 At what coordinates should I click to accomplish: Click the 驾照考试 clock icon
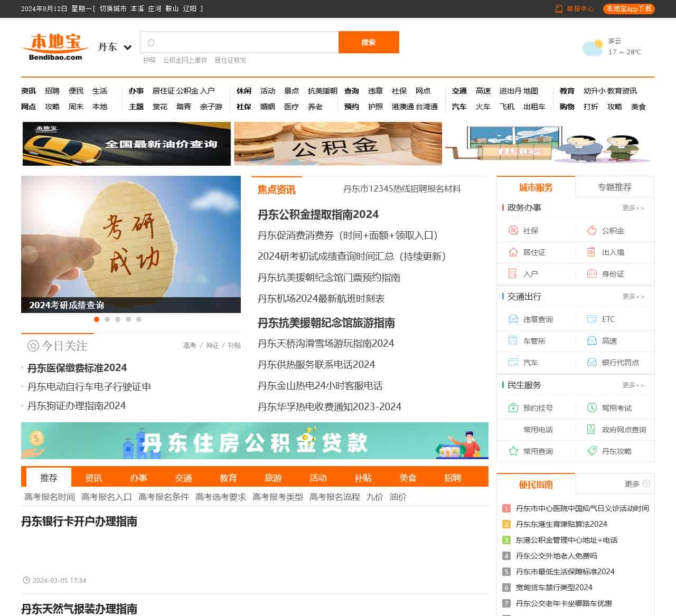click(591, 408)
